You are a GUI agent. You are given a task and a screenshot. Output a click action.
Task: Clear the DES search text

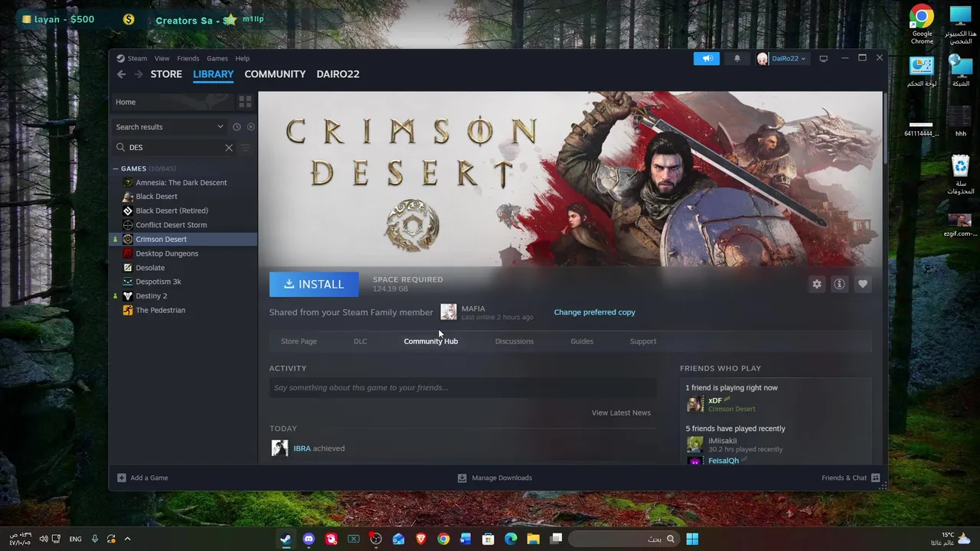point(229,148)
